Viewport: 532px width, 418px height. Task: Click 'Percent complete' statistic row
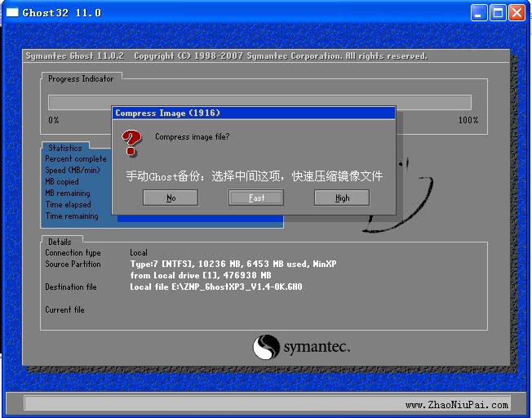coord(76,159)
